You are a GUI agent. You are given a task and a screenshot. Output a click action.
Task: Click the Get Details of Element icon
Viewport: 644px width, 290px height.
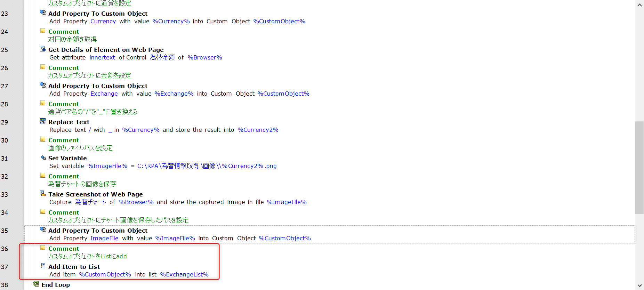pos(43,49)
